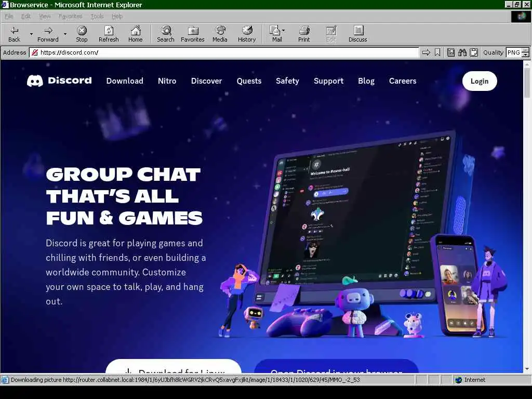532x399 pixels.
Task: Click the scrollbar up arrow
Action: pos(527,63)
